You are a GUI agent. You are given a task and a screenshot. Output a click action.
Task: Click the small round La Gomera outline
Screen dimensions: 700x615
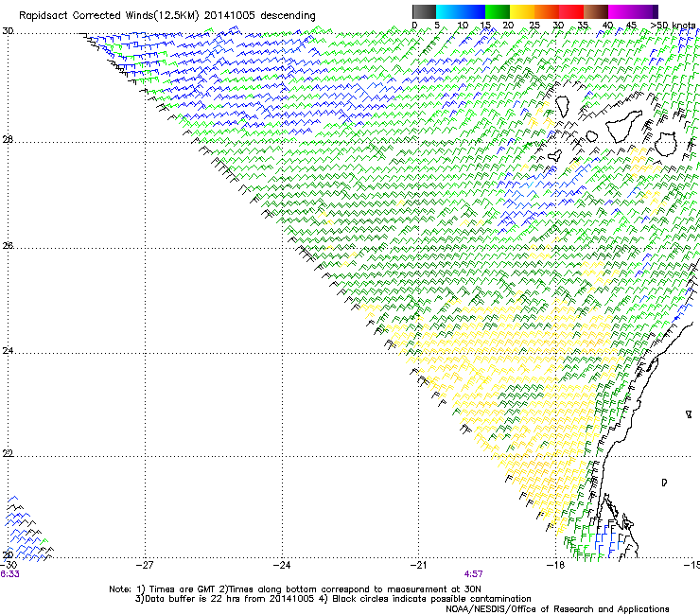[x=591, y=136]
